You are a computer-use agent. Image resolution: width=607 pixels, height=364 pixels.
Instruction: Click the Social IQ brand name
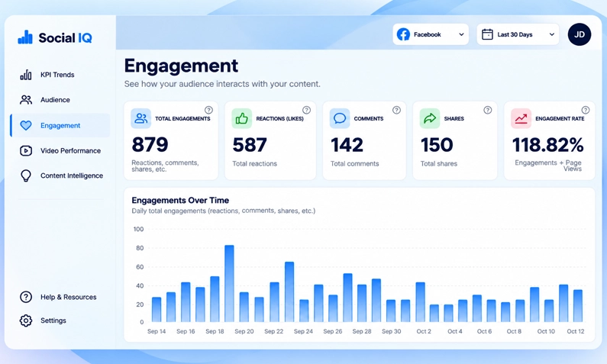pyautogui.click(x=65, y=37)
